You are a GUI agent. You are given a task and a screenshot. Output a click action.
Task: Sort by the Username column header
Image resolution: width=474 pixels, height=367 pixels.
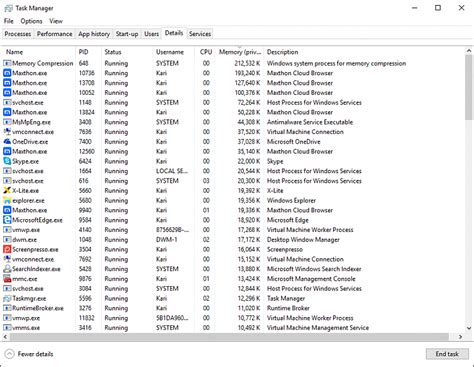click(173, 52)
